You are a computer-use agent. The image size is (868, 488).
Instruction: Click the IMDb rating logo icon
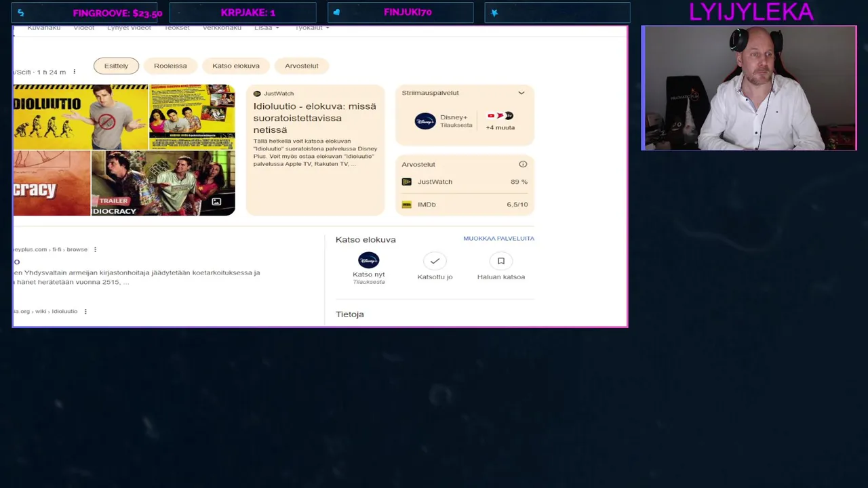[x=407, y=204]
